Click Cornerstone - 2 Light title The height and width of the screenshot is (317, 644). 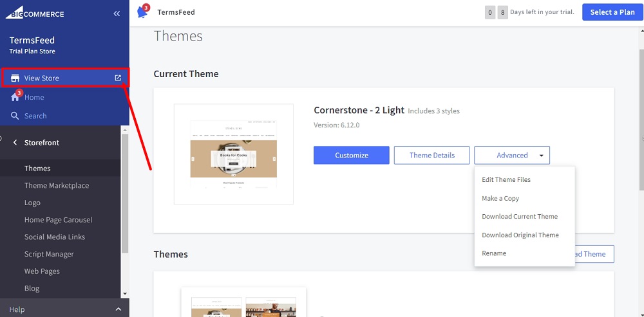(359, 110)
